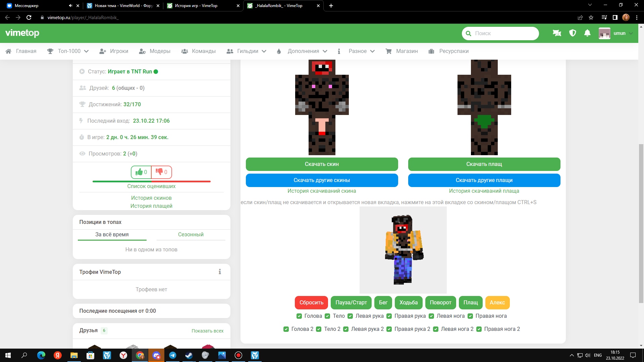Open the notifications bell icon
The image size is (644, 362).
(587, 33)
